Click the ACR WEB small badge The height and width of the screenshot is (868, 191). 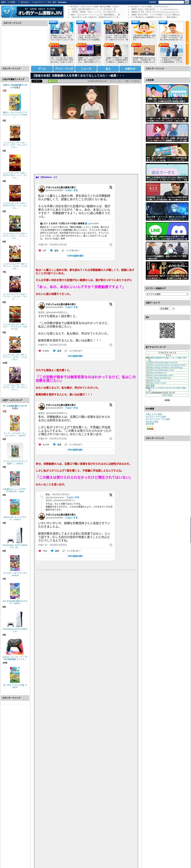pyautogui.click(x=167, y=400)
